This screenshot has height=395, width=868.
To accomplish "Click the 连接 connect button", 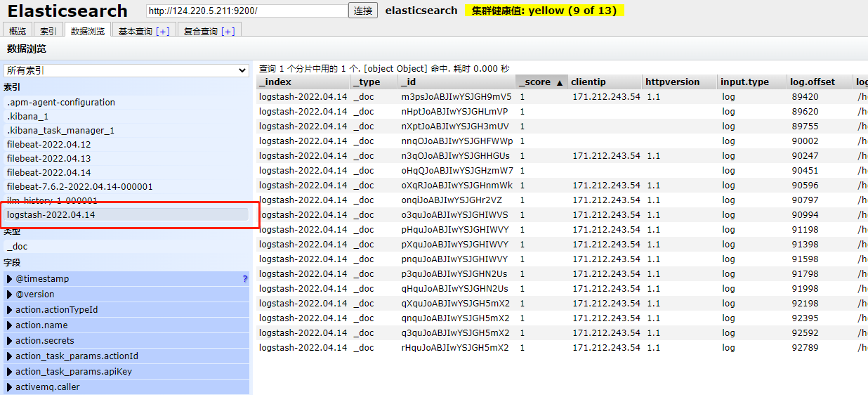I will 363,11.
